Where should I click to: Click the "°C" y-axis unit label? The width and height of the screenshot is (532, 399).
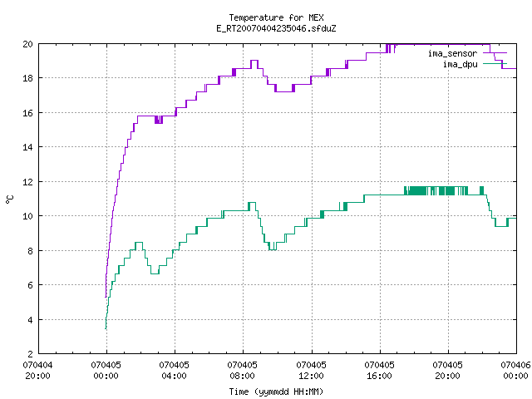[10, 199]
